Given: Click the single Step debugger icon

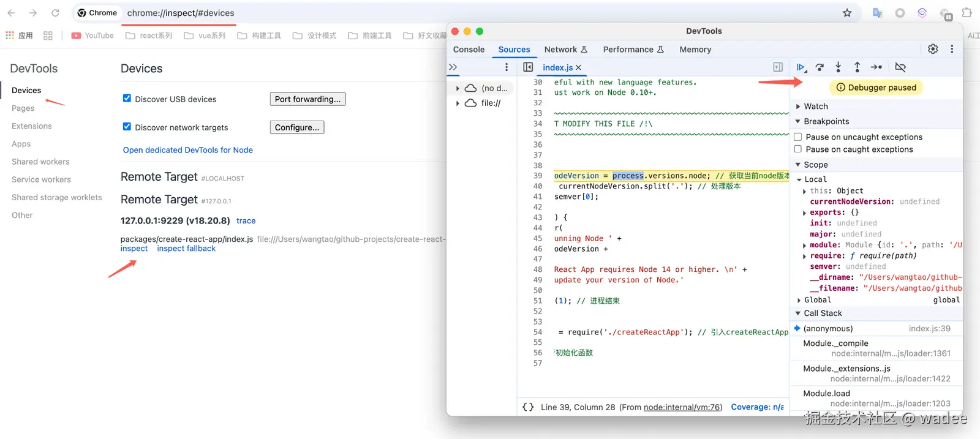Looking at the screenshot, I should (x=876, y=67).
